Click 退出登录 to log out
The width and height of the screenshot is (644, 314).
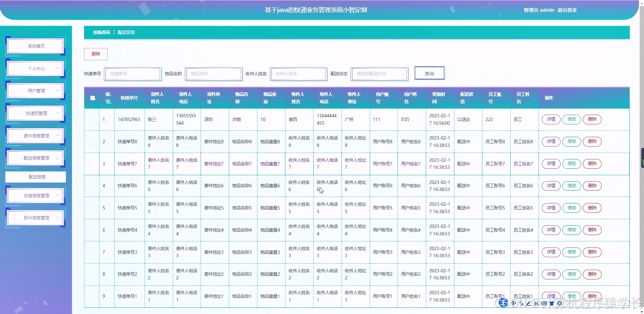567,10
